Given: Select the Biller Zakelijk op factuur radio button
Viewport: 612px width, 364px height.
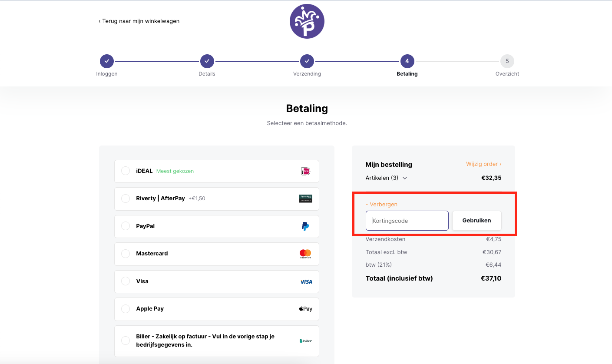Looking at the screenshot, I should (x=126, y=341).
